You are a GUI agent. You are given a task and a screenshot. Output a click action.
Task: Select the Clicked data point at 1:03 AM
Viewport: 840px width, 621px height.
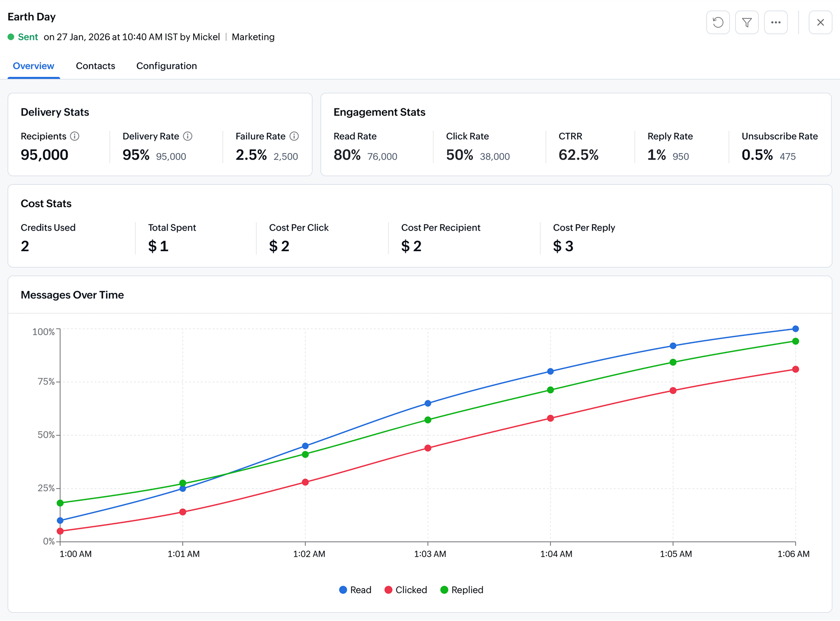[x=428, y=448]
